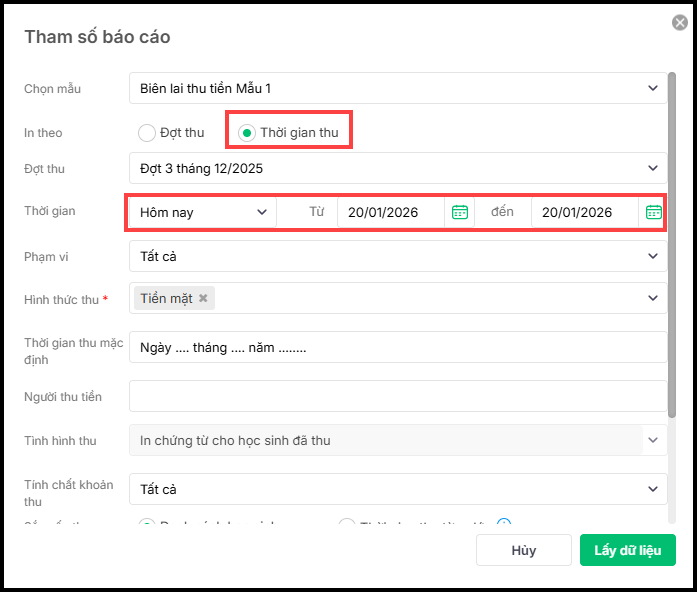This screenshot has width=697, height=592.
Task: Select the Đợt thu radio option
Action: pyautogui.click(x=147, y=133)
